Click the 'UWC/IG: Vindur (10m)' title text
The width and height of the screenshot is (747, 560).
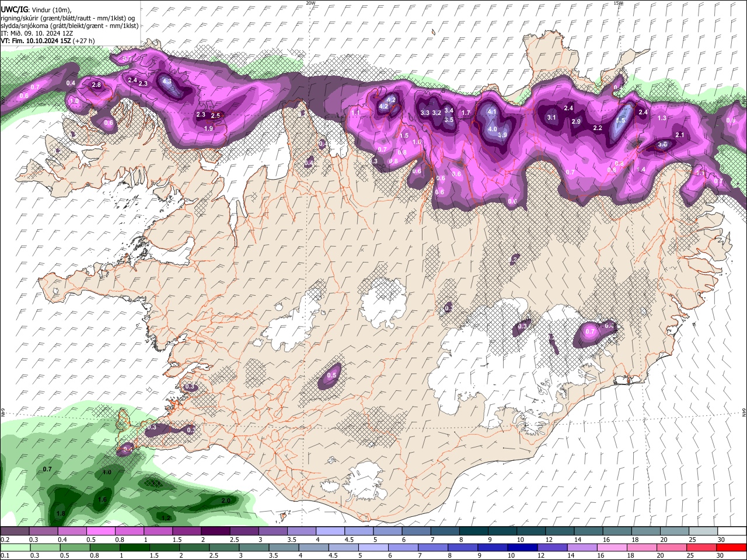(x=36, y=9)
